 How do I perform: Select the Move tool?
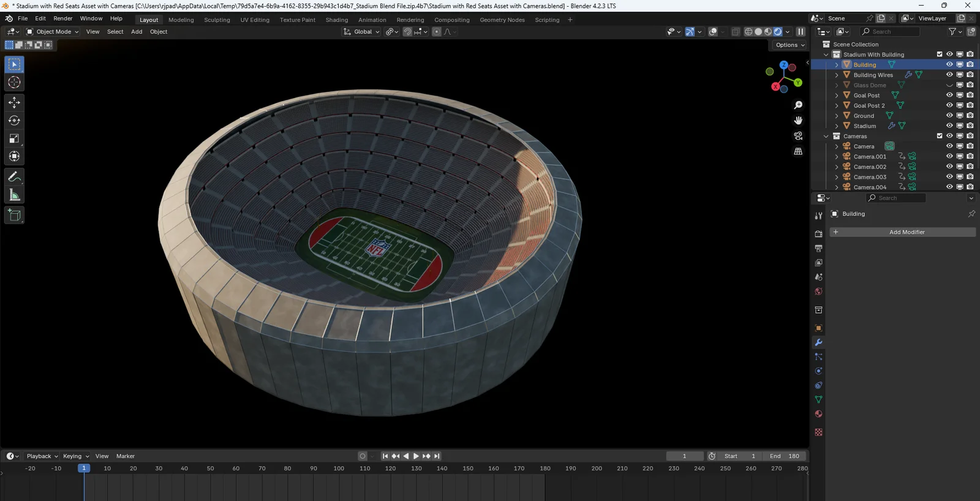tap(14, 102)
